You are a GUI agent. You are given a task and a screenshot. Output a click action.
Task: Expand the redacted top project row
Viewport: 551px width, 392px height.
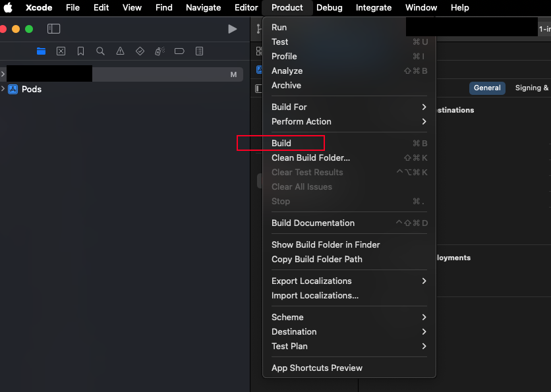3,74
